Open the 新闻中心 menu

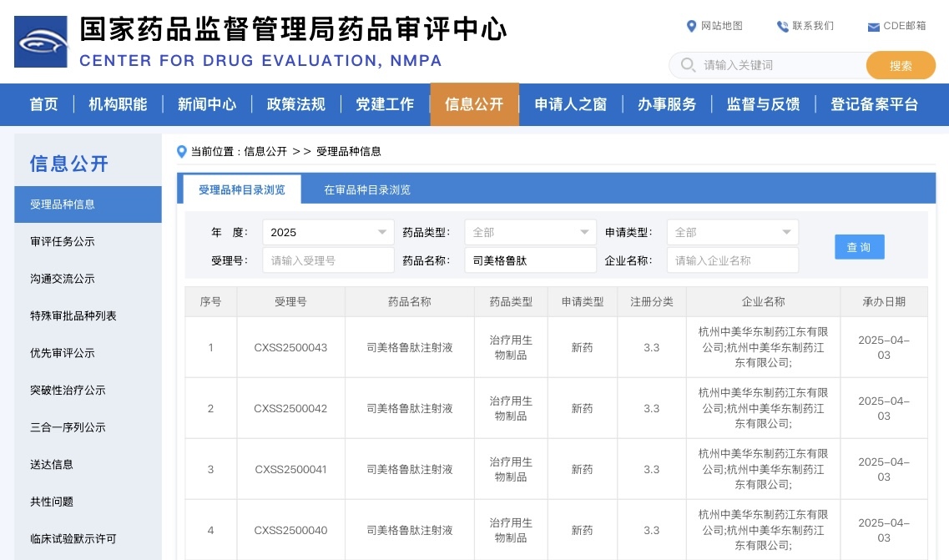(x=207, y=104)
